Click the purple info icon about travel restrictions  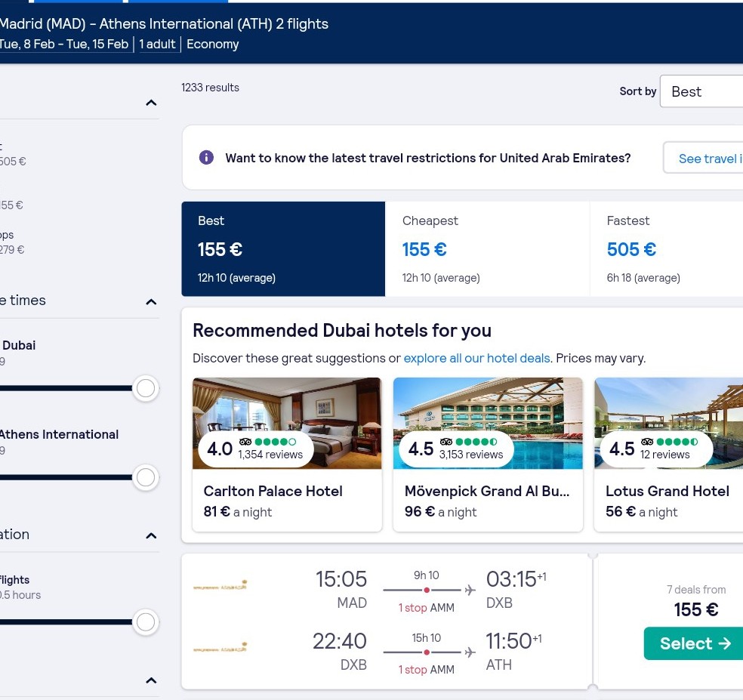(206, 157)
